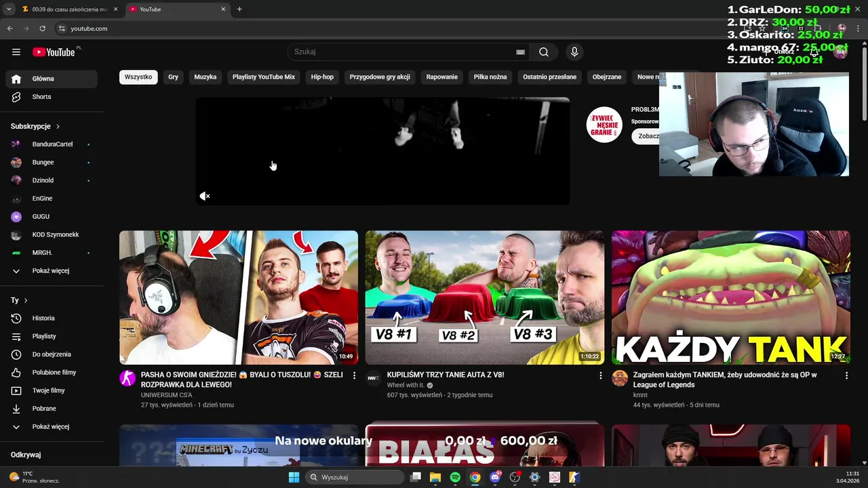Select the Piłka nożna chip
This screenshot has width=868, height=488.
pyautogui.click(x=490, y=77)
